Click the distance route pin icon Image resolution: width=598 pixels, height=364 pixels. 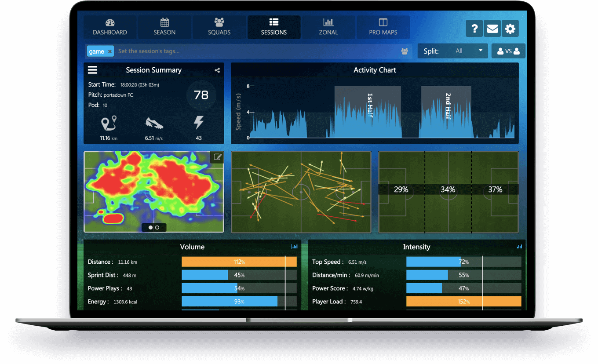pyautogui.click(x=109, y=123)
